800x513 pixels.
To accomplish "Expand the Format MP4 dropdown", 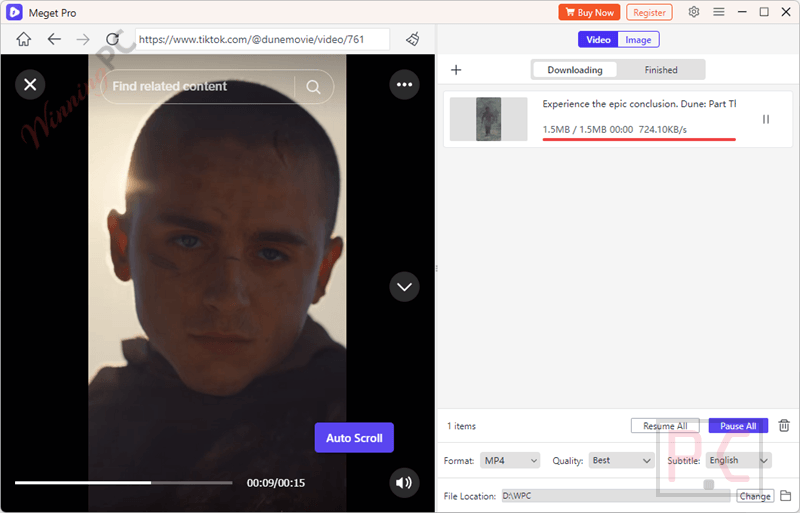I will pos(510,460).
